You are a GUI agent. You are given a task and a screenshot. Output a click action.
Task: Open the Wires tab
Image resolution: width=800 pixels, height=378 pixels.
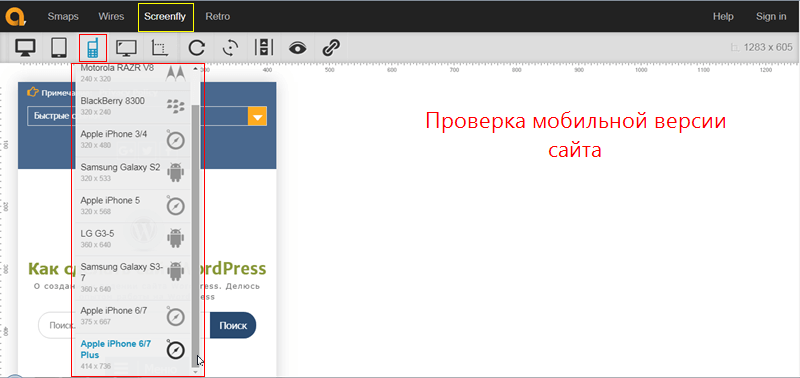pyautogui.click(x=111, y=16)
